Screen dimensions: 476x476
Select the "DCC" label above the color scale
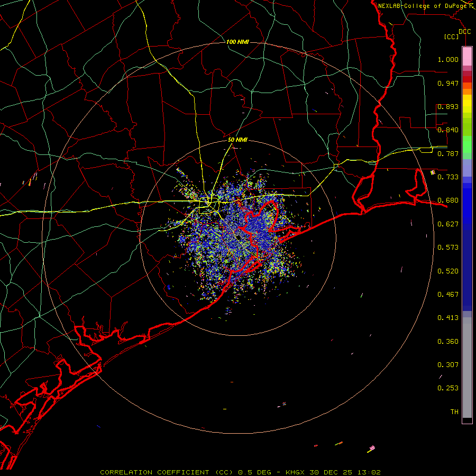[465, 32]
